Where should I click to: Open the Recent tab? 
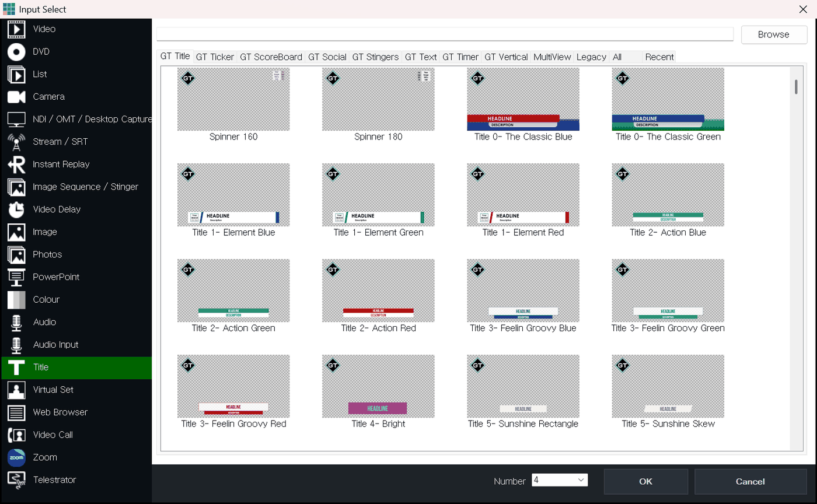pos(659,57)
